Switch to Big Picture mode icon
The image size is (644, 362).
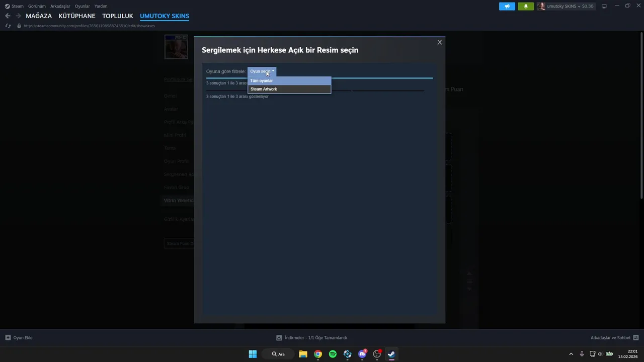pos(604,6)
